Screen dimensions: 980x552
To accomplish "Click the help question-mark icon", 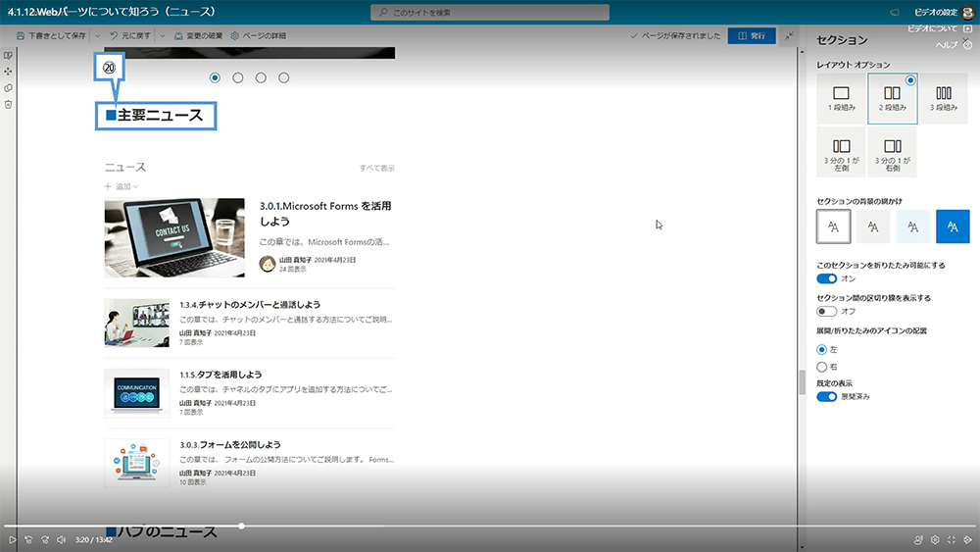I will [x=967, y=45].
